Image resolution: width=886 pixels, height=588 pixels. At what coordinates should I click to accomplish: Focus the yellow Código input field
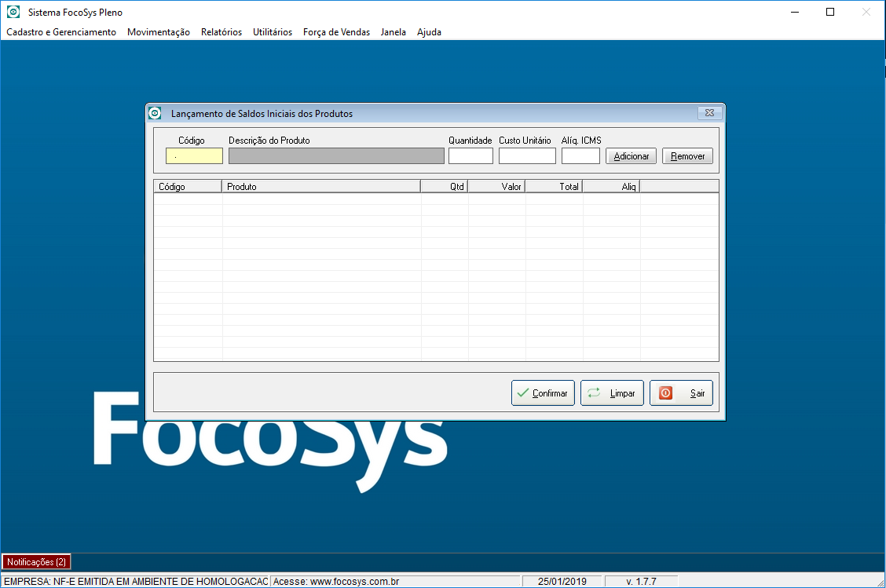[x=194, y=156]
